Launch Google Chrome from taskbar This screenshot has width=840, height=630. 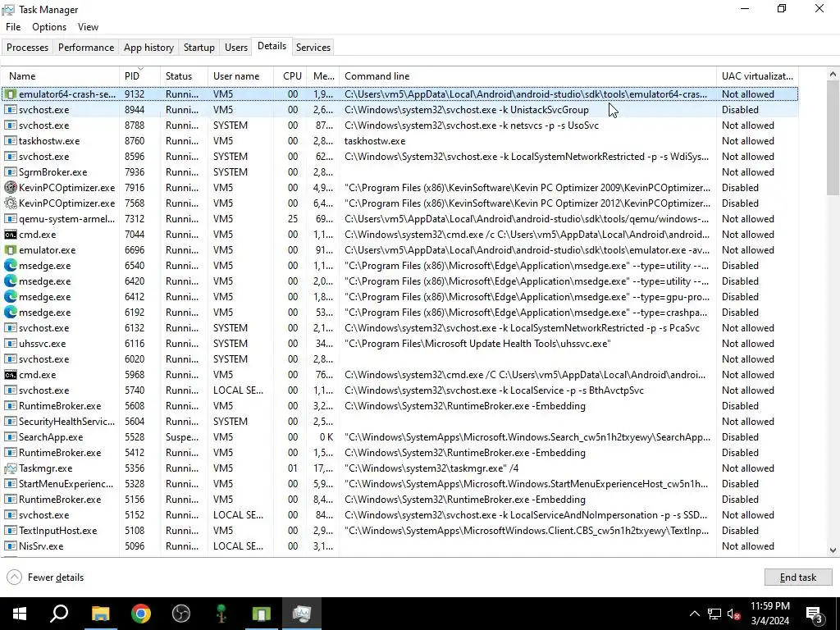point(141,614)
